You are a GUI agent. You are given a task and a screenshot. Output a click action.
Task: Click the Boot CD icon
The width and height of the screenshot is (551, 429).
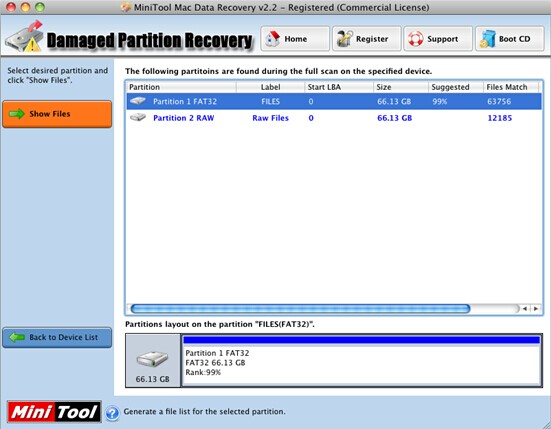pyautogui.click(x=488, y=39)
